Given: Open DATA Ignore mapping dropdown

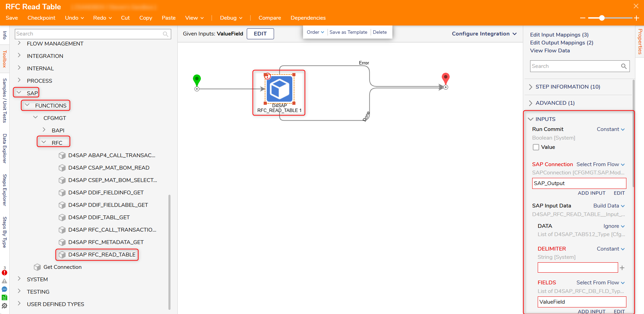Looking at the screenshot, I should (614, 226).
